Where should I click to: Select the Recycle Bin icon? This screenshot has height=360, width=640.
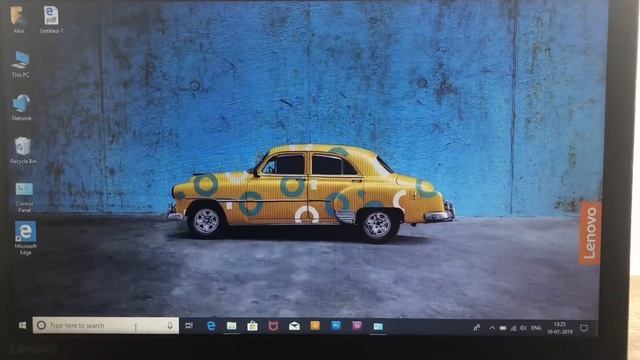tap(23, 150)
